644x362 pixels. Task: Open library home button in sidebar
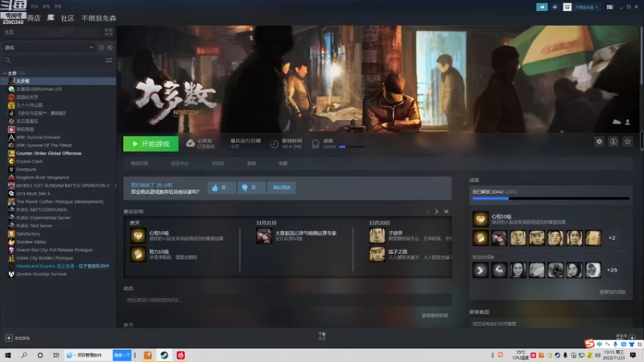click(x=52, y=32)
